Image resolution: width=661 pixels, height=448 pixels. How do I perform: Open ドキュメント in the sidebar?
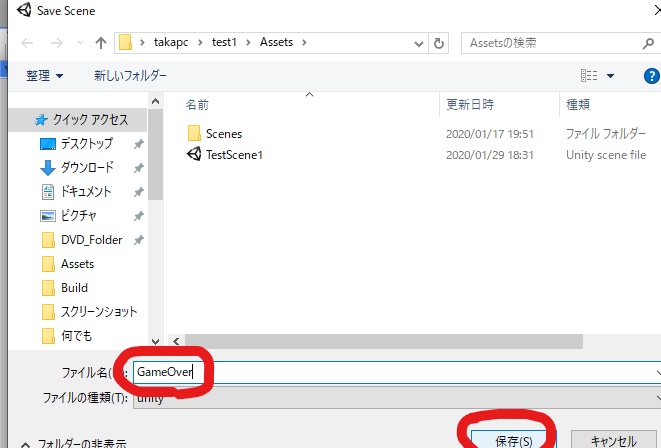[86, 192]
